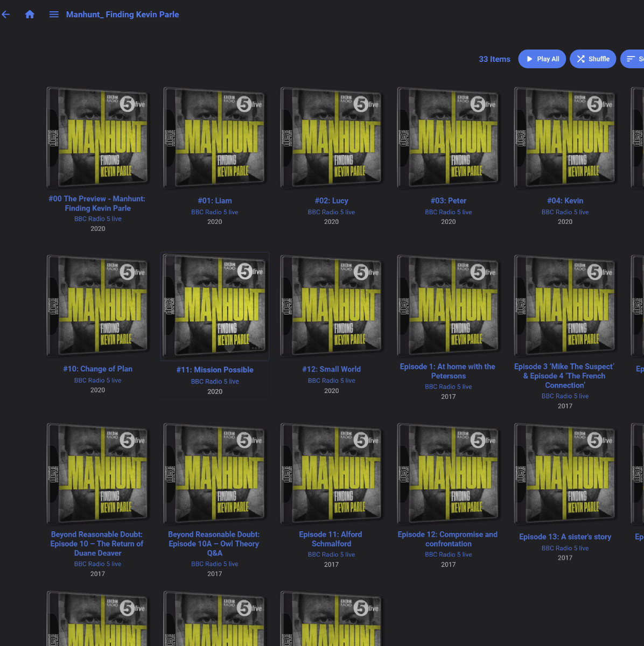
Task: Play all 33 items
Action: 542,59
